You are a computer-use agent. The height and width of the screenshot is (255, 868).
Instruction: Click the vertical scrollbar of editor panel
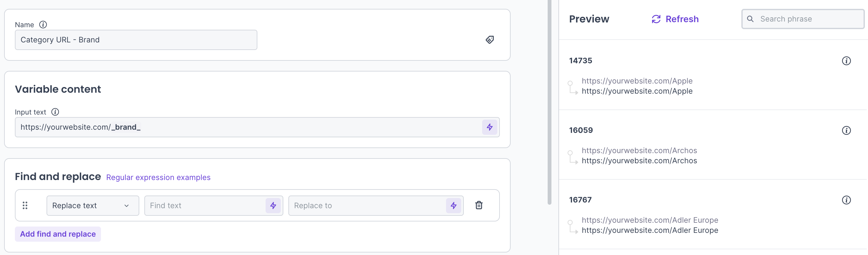549,101
